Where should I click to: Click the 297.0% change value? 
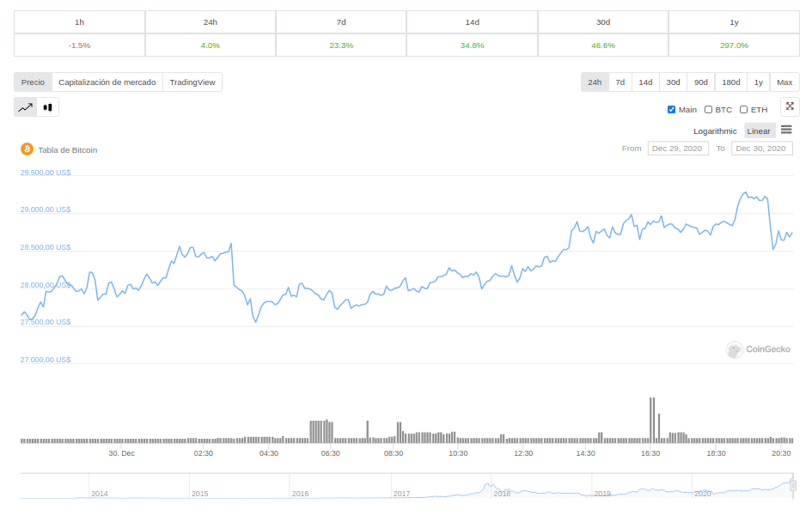(x=735, y=46)
